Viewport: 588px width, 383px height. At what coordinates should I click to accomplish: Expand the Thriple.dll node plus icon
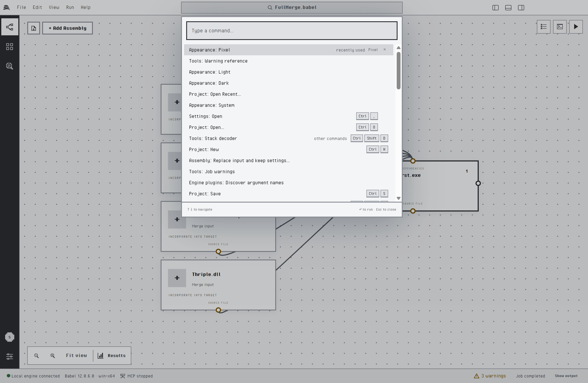pos(177,278)
